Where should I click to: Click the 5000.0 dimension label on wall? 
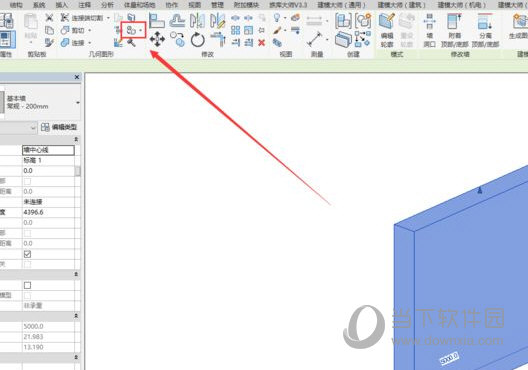coord(449,358)
